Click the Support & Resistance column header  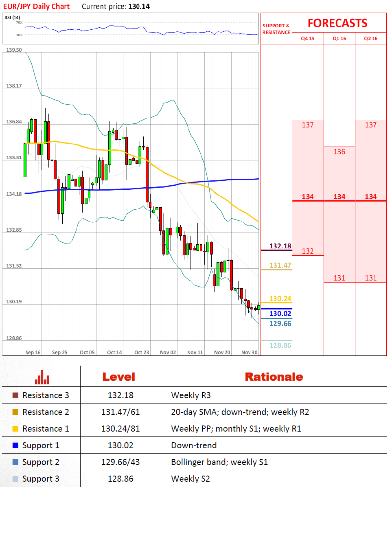[276, 29]
